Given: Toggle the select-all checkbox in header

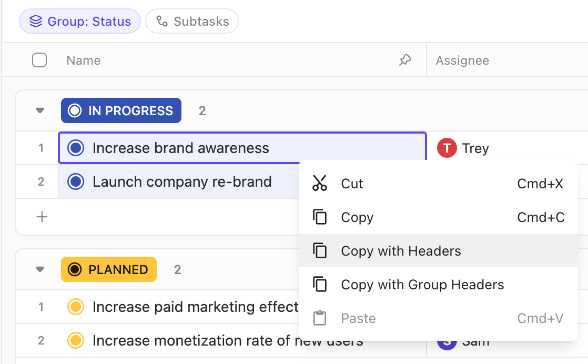Looking at the screenshot, I should 39,60.
